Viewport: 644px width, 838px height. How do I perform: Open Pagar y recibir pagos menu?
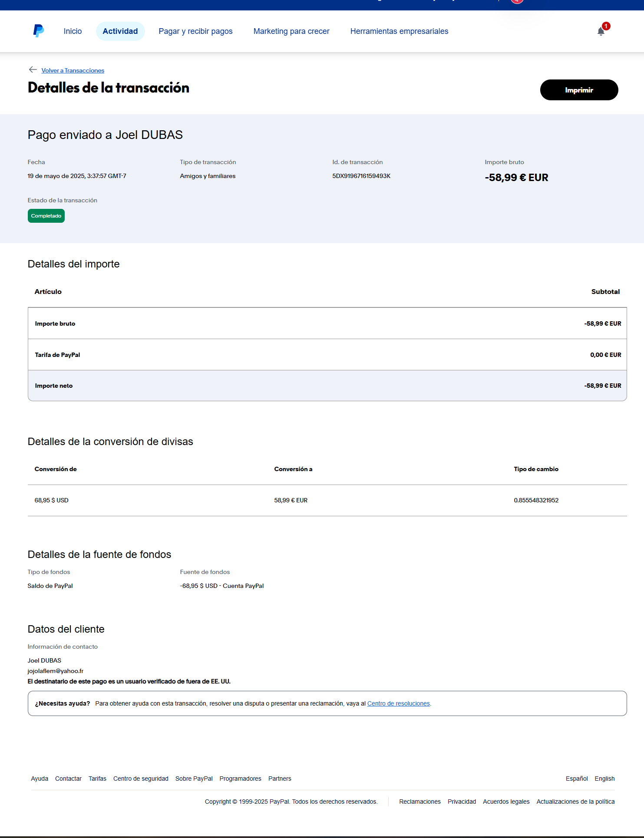[195, 31]
